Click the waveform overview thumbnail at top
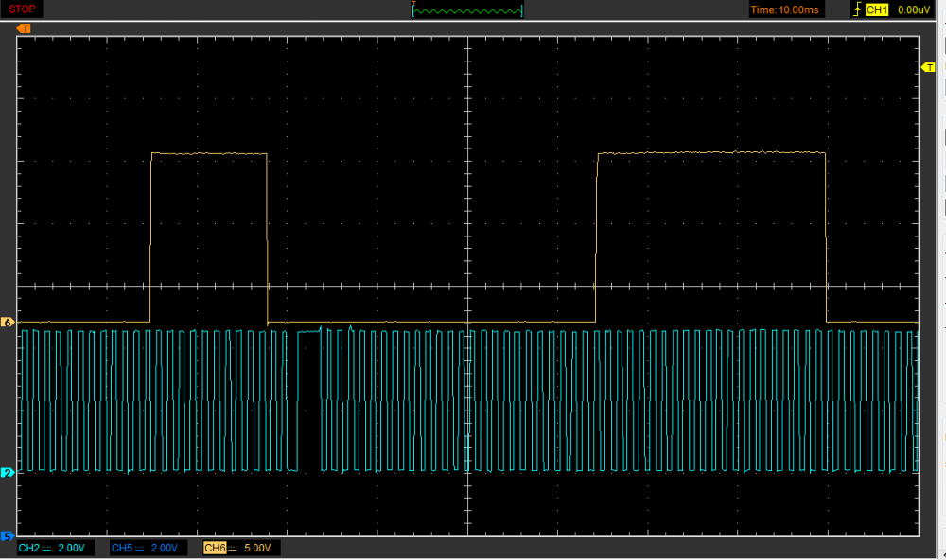 (x=467, y=9)
